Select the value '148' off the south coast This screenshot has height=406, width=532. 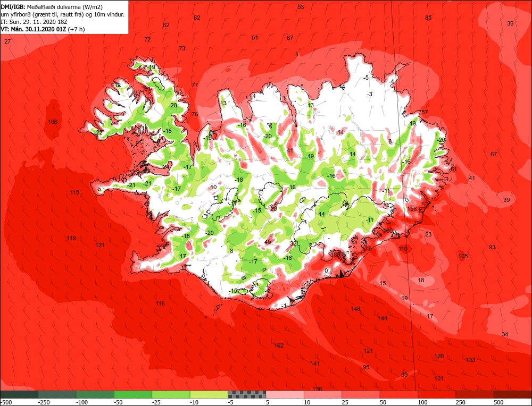(x=355, y=309)
